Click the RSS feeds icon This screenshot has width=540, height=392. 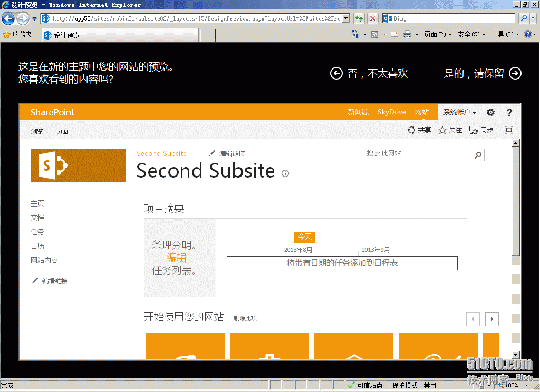pos(374,34)
